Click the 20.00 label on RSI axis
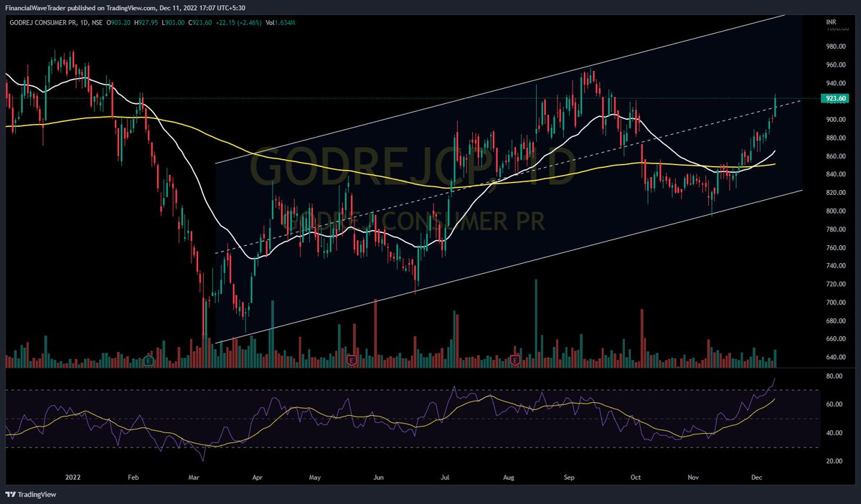Image resolution: width=861 pixels, height=504 pixels. (x=833, y=461)
